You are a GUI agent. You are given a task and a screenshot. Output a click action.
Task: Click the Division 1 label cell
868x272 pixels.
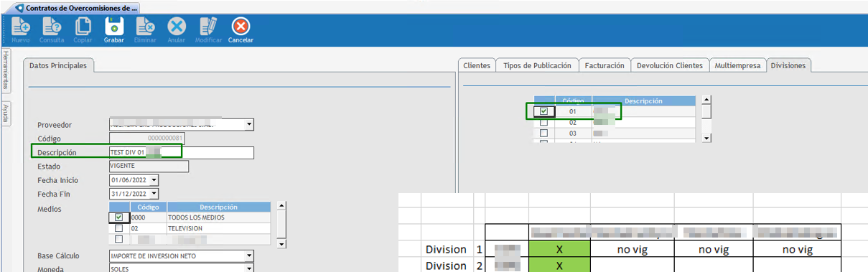coord(447,250)
